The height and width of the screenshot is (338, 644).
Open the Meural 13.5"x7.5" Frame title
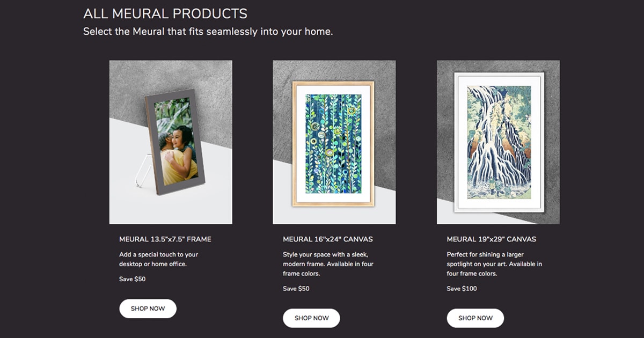click(x=165, y=239)
